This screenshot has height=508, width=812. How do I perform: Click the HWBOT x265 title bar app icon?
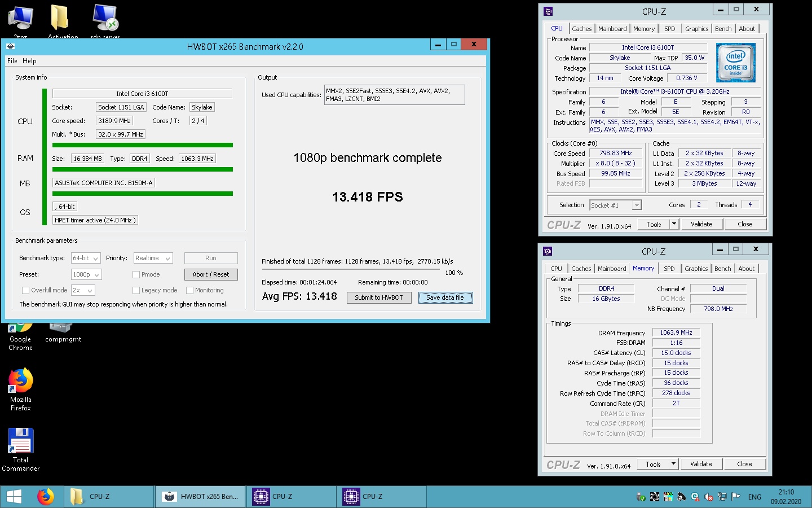10,46
